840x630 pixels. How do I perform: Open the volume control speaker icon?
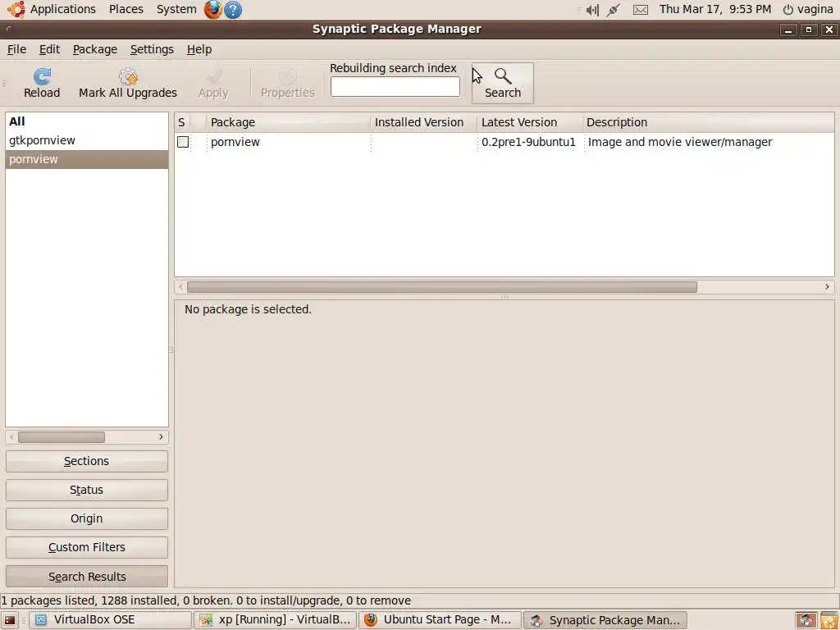(592, 10)
